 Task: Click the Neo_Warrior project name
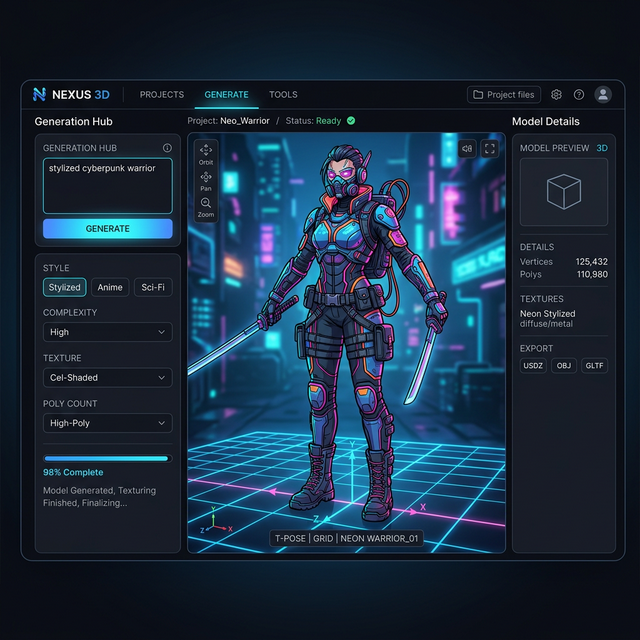245,121
